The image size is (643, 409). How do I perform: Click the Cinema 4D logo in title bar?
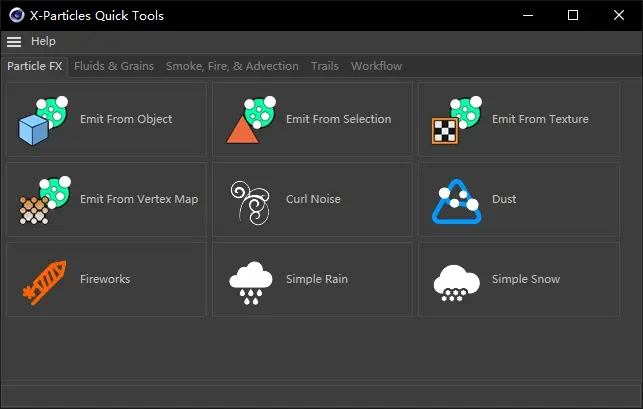tap(16, 15)
